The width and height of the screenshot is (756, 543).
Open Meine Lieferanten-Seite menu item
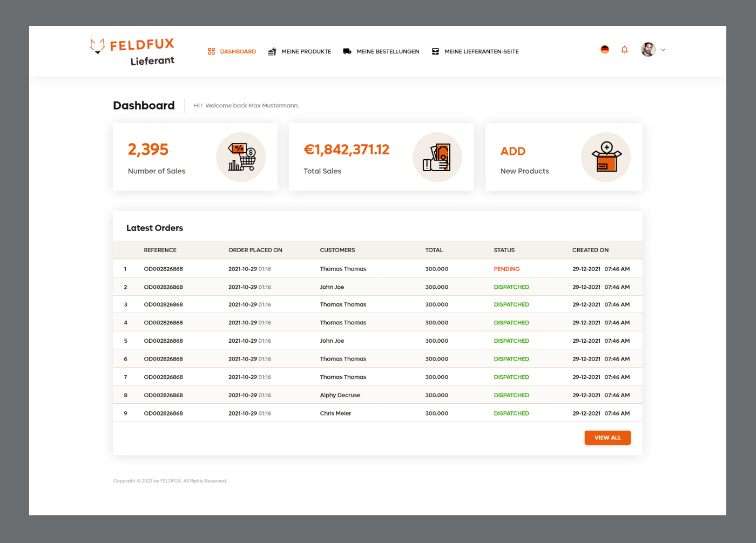(481, 52)
